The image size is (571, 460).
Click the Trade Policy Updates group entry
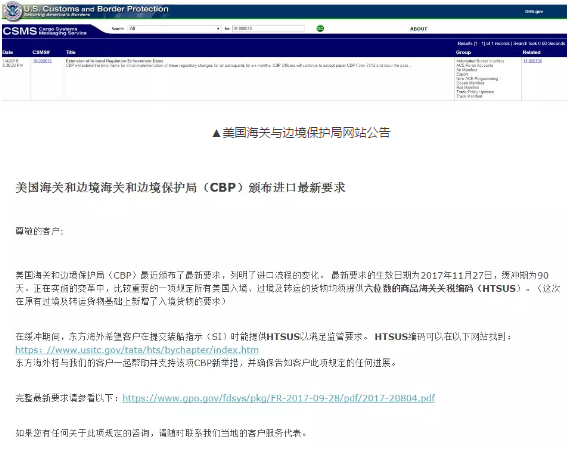pos(475,92)
